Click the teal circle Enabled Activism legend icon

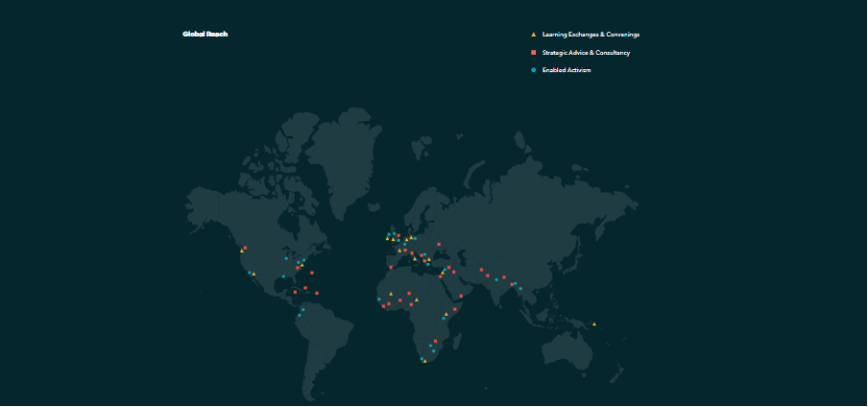pyautogui.click(x=533, y=70)
